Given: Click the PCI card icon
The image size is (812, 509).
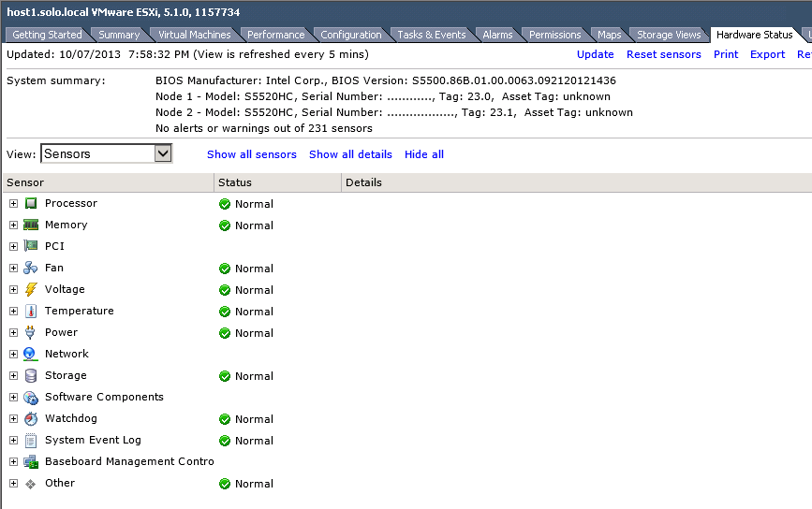Looking at the screenshot, I should pyautogui.click(x=31, y=246).
